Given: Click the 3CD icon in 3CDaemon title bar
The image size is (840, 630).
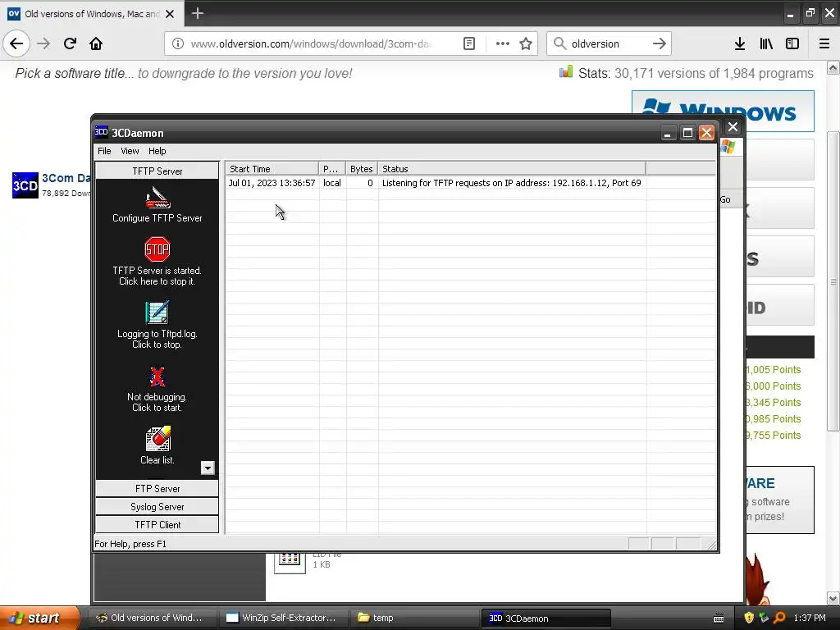Looking at the screenshot, I should pyautogui.click(x=101, y=132).
